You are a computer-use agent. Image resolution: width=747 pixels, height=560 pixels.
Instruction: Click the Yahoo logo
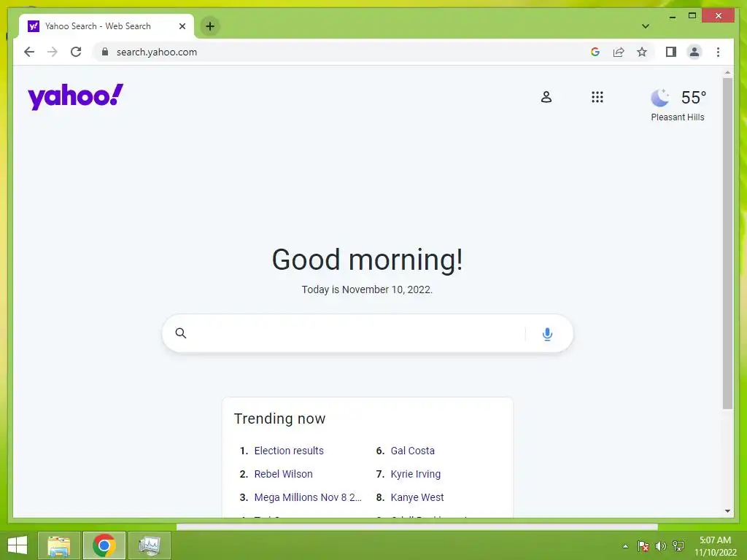pyautogui.click(x=75, y=97)
